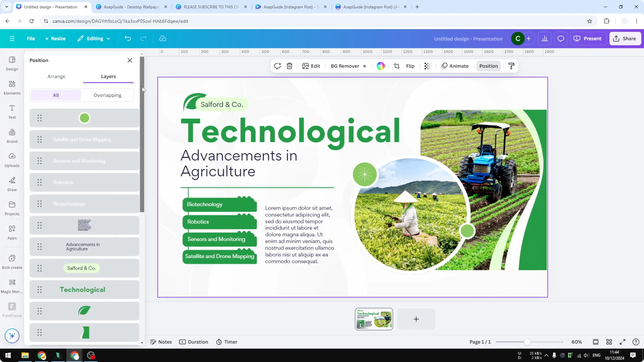The width and height of the screenshot is (644, 362).
Task: Switch to the Arrange tab
Action: point(56,76)
